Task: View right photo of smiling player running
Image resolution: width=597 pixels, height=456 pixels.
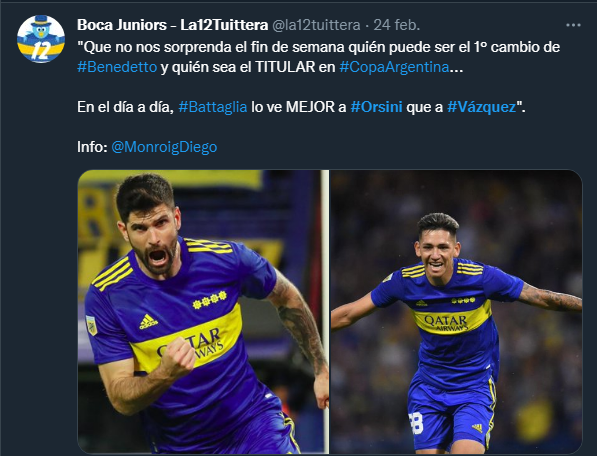Action: [456, 312]
